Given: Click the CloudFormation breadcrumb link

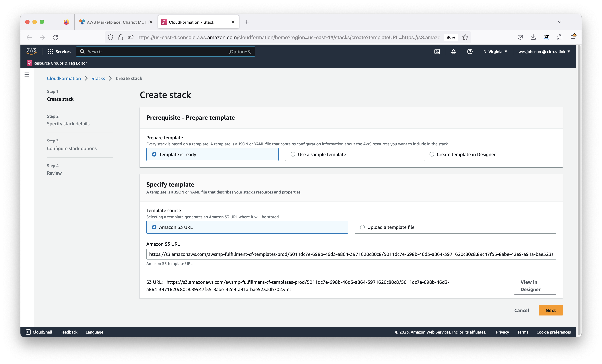Looking at the screenshot, I should (64, 78).
